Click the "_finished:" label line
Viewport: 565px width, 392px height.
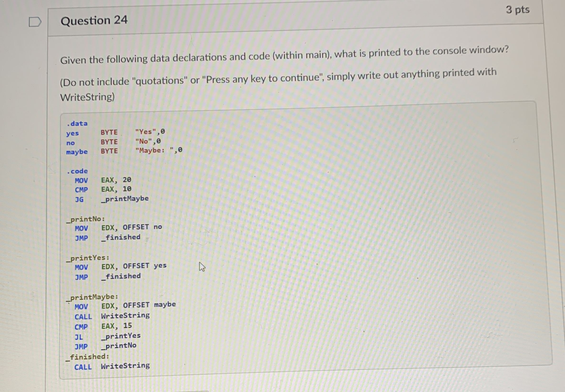click(x=87, y=357)
